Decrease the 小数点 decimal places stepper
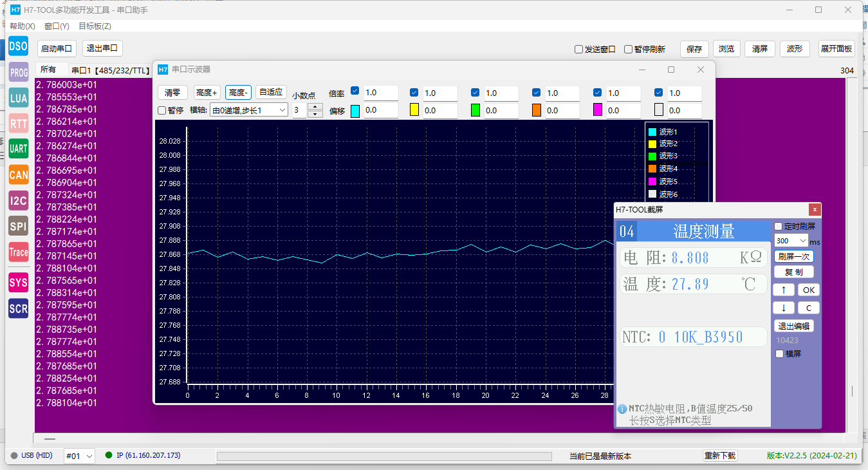868x470 pixels. [315, 114]
